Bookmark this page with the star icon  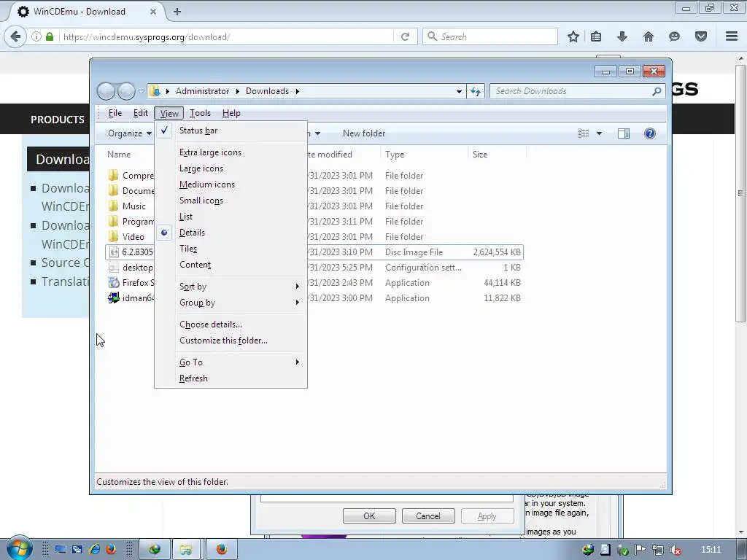(x=573, y=36)
